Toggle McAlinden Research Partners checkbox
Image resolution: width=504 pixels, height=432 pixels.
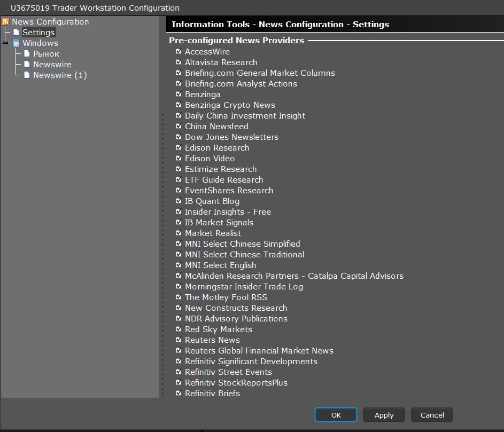click(179, 275)
